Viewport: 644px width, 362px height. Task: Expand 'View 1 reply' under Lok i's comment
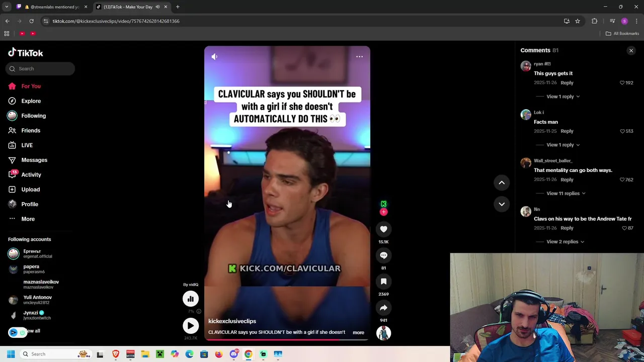[562, 145]
